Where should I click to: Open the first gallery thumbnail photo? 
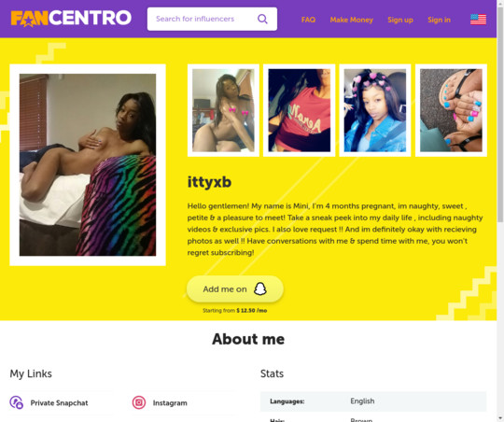(223, 110)
